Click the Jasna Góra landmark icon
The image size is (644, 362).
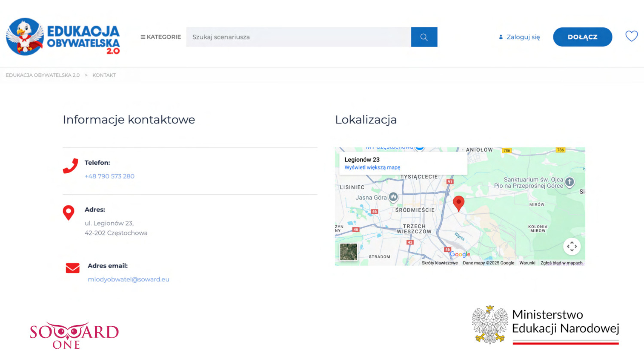tap(393, 197)
